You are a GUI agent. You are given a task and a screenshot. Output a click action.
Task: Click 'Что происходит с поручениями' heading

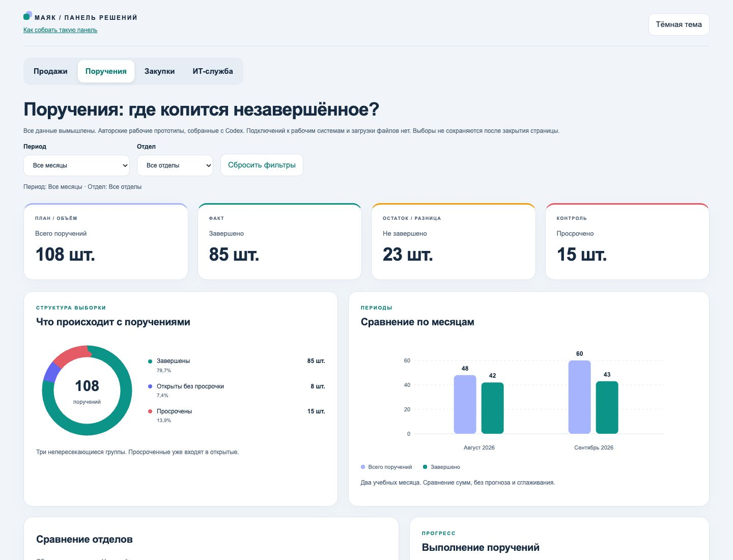tap(113, 322)
